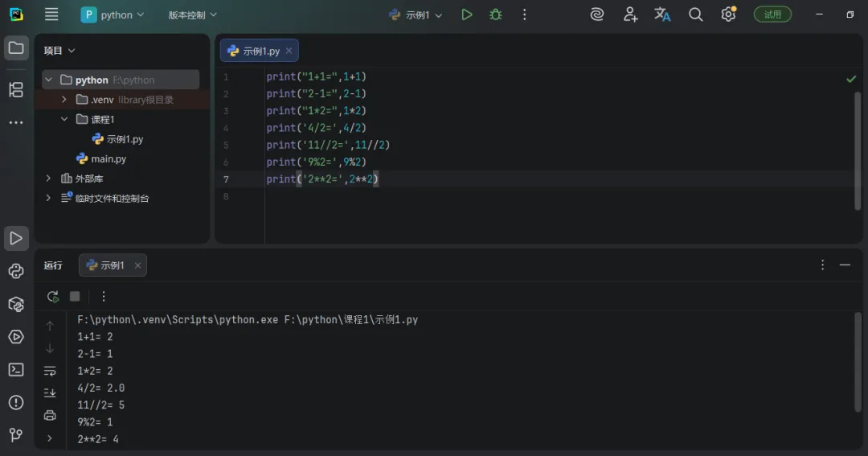Click the down-arrow stack trace navigation

[50, 348]
